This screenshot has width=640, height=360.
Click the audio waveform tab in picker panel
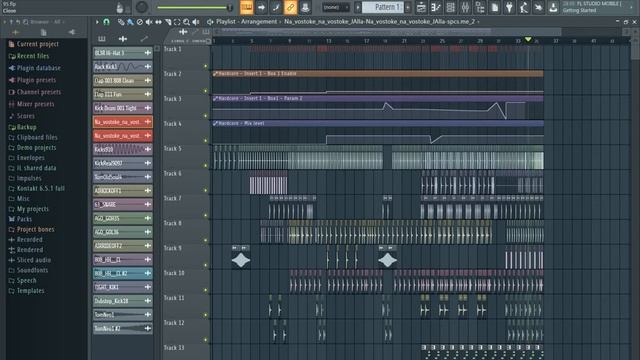click(123, 39)
